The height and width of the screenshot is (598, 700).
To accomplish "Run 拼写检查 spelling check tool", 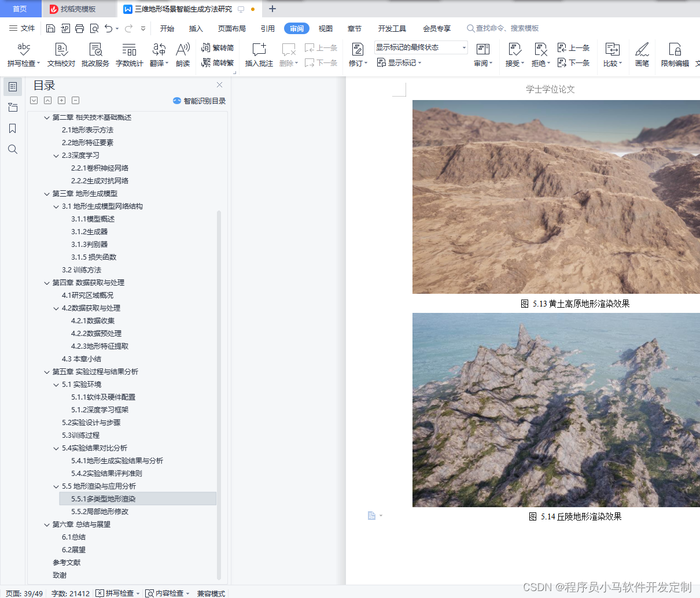I will click(24, 55).
